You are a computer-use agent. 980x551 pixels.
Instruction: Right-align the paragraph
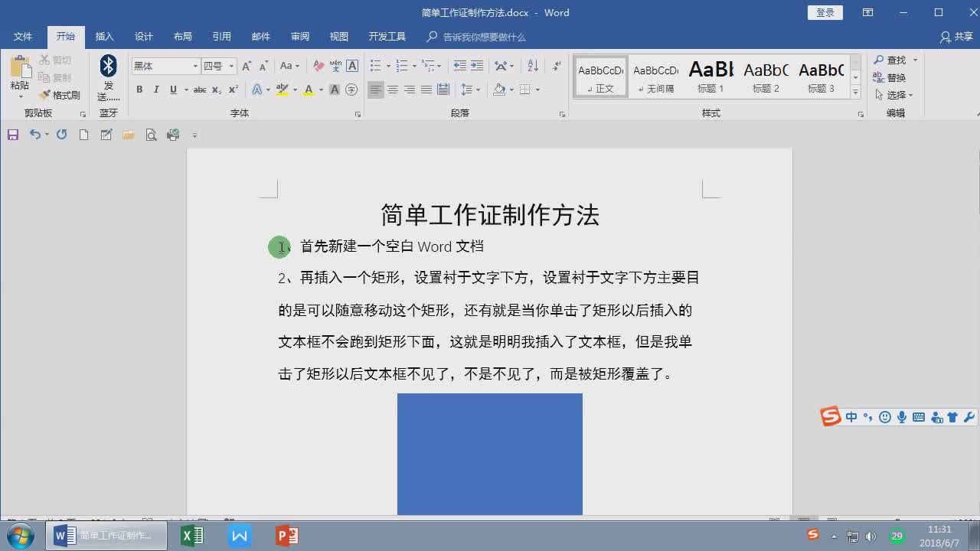[410, 90]
